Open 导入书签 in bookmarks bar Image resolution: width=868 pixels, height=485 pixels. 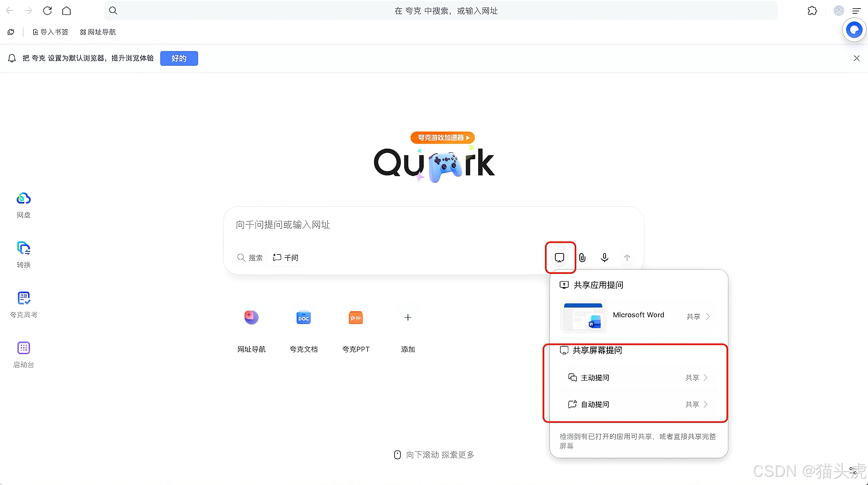[x=50, y=32]
